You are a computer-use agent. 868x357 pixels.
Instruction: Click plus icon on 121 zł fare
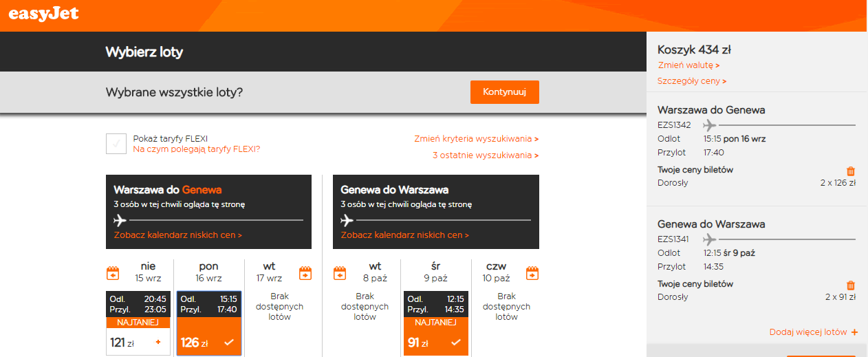coord(159,342)
